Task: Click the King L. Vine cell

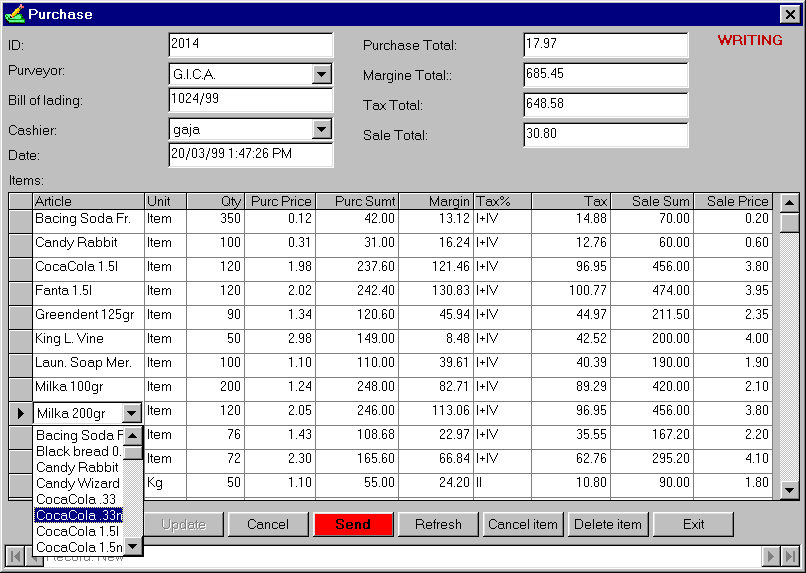Action: click(x=88, y=341)
